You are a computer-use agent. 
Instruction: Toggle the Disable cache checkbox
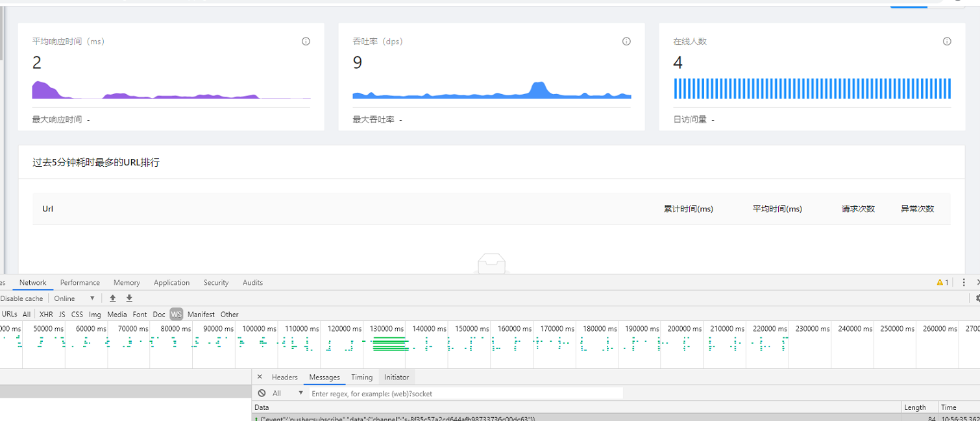click(23, 298)
